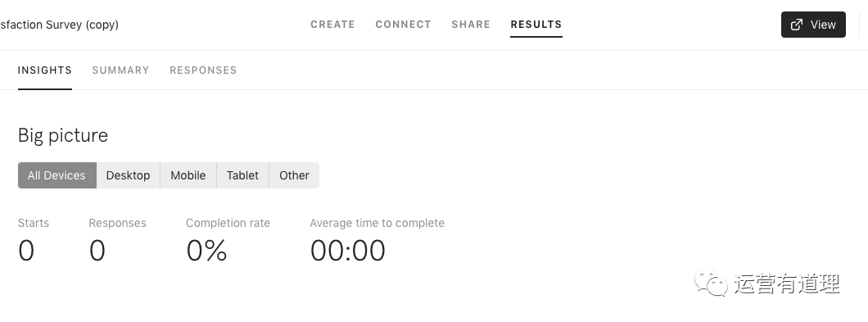This screenshot has height=322, width=868.
Task: Click the Big picture heading
Action: (63, 135)
